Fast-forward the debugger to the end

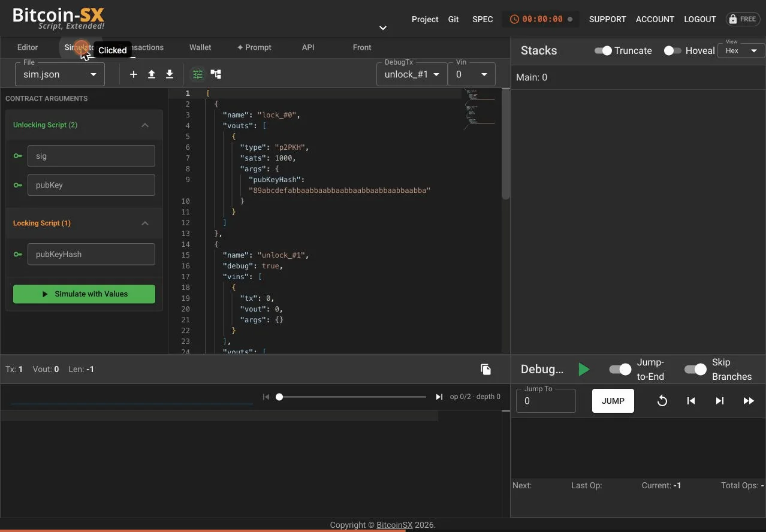click(749, 401)
